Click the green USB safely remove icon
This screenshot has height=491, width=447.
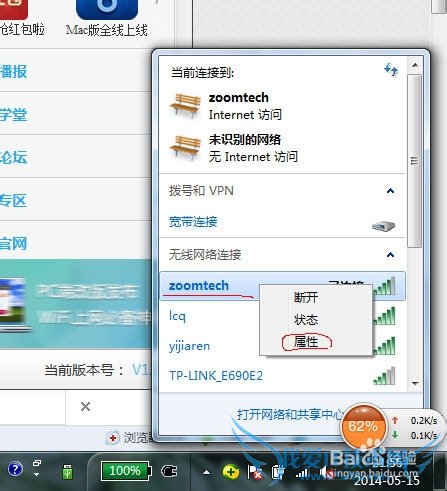pos(67,471)
